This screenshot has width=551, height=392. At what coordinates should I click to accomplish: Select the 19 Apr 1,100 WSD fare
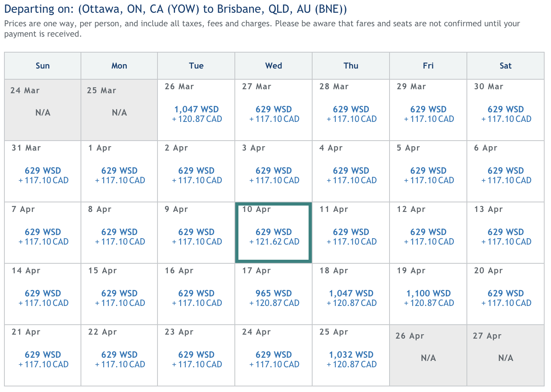[x=428, y=294]
